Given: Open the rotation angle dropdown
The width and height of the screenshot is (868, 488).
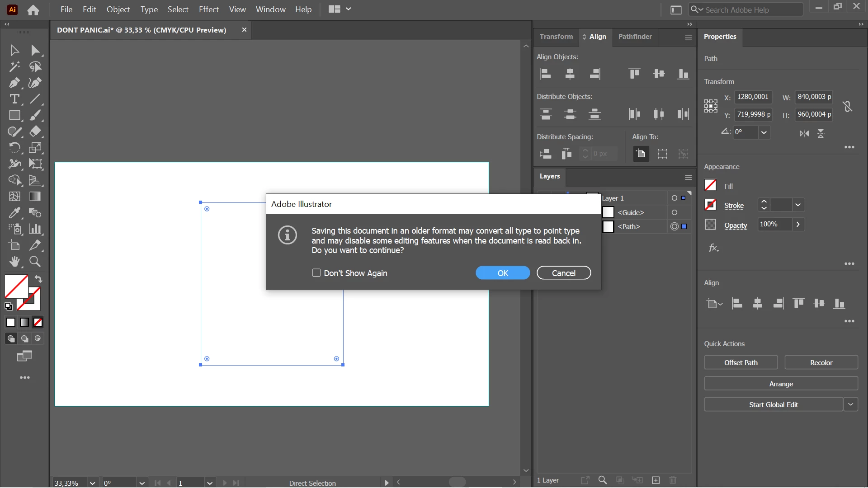Looking at the screenshot, I should (764, 132).
